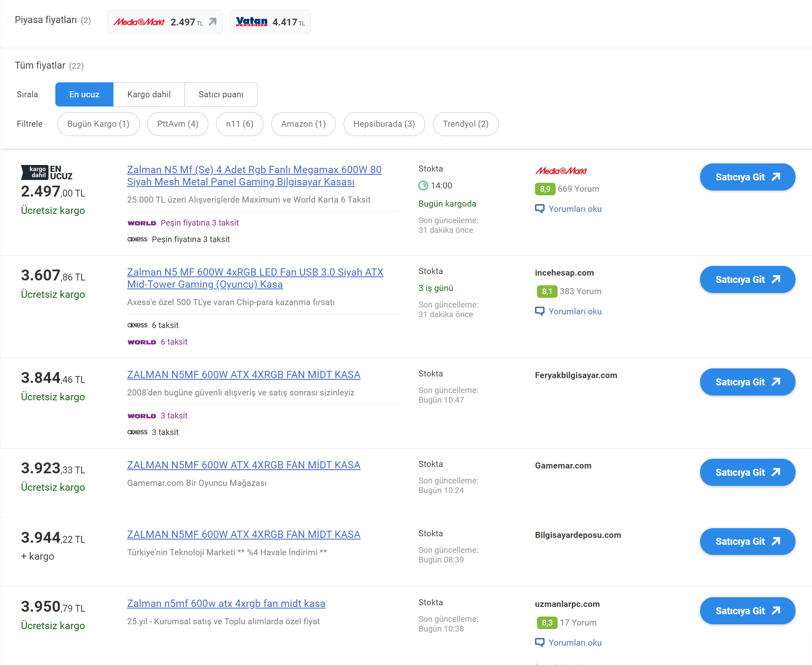Image resolution: width=812 pixels, height=665 pixels.
Task: Go to seller Feryakbilgisayar.com
Action: pos(748,382)
